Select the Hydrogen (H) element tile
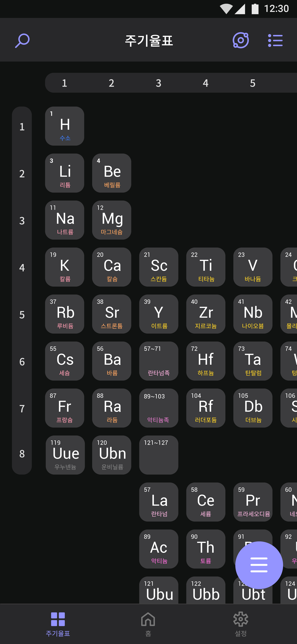The height and width of the screenshot is (644, 297). (65, 126)
